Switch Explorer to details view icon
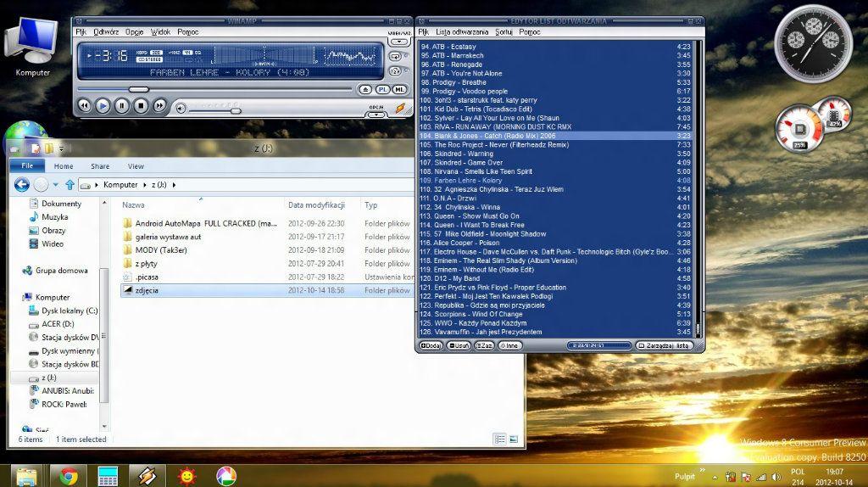868x487 pixels. click(x=500, y=439)
